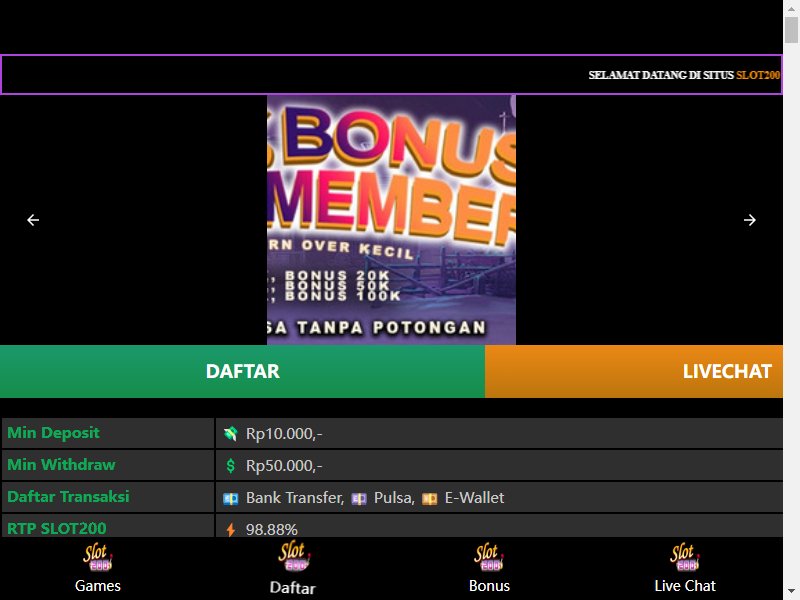Click the purple banknote icon before Pulsa
The height and width of the screenshot is (600, 800).
pyautogui.click(x=359, y=498)
